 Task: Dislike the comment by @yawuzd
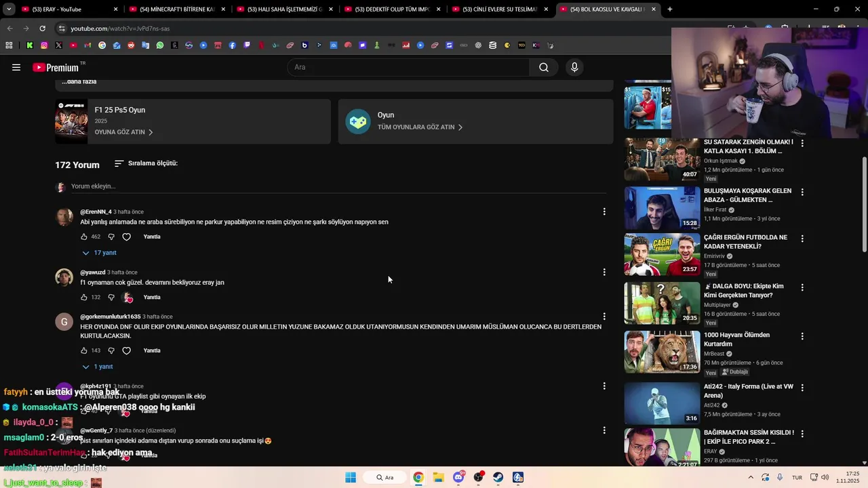(111, 297)
